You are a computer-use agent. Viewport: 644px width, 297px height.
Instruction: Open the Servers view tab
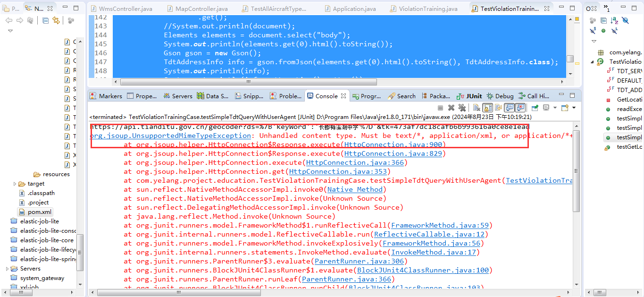(177, 96)
